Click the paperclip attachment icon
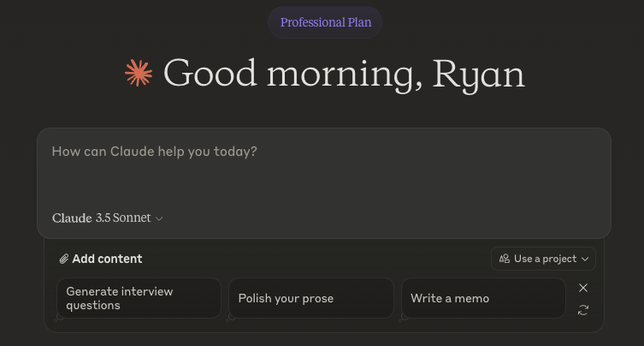 (x=64, y=259)
